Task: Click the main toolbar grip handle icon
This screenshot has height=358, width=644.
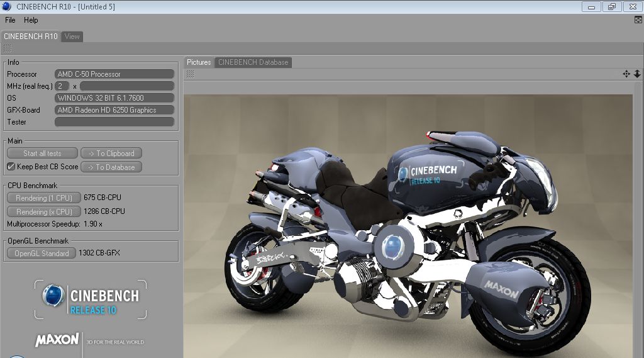Action: (x=8, y=48)
